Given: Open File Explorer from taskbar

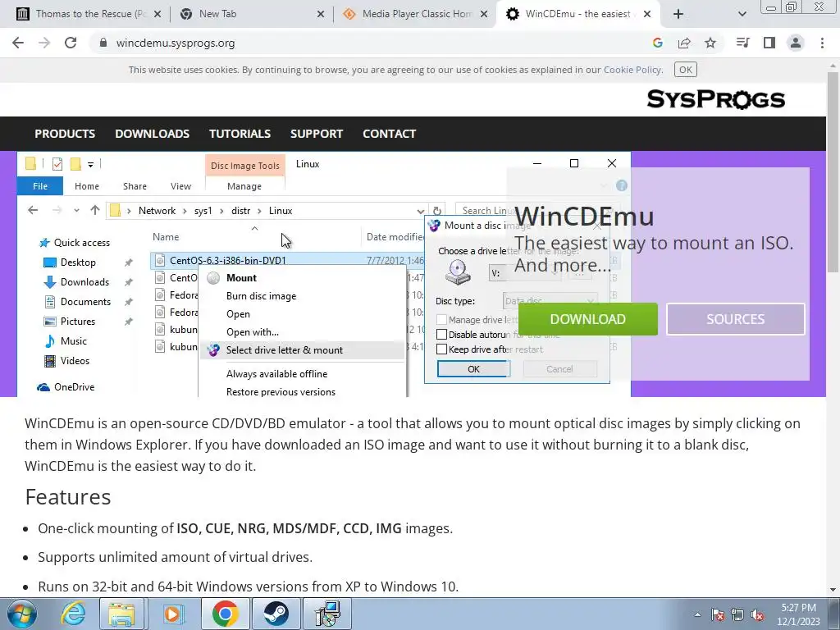Looking at the screenshot, I should click(x=122, y=614).
